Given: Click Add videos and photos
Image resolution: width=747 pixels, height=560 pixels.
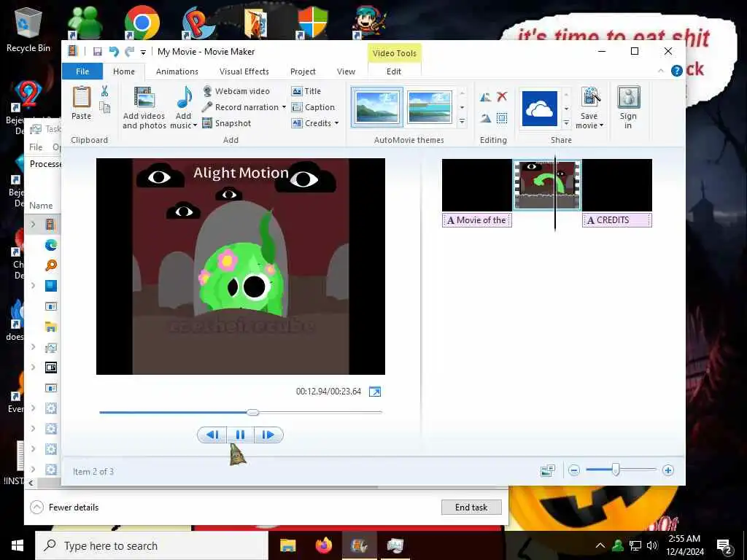Looking at the screenshot, I should 144,108.
